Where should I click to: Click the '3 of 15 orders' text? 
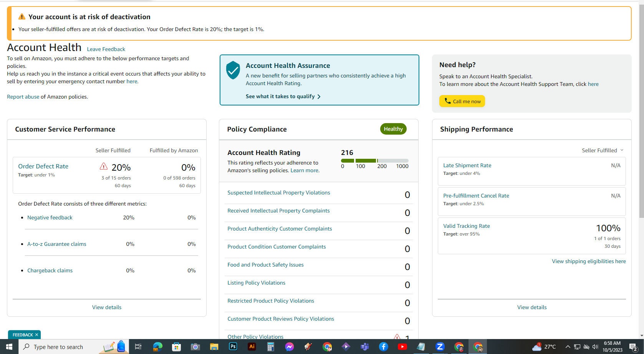click(116, 178)
